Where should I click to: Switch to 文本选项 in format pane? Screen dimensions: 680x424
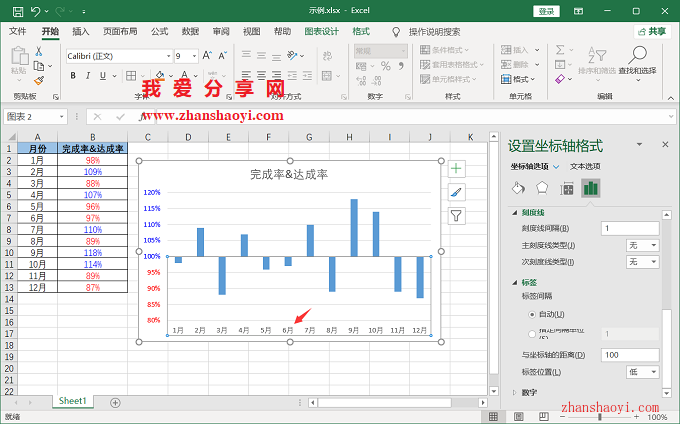[585, 166]
